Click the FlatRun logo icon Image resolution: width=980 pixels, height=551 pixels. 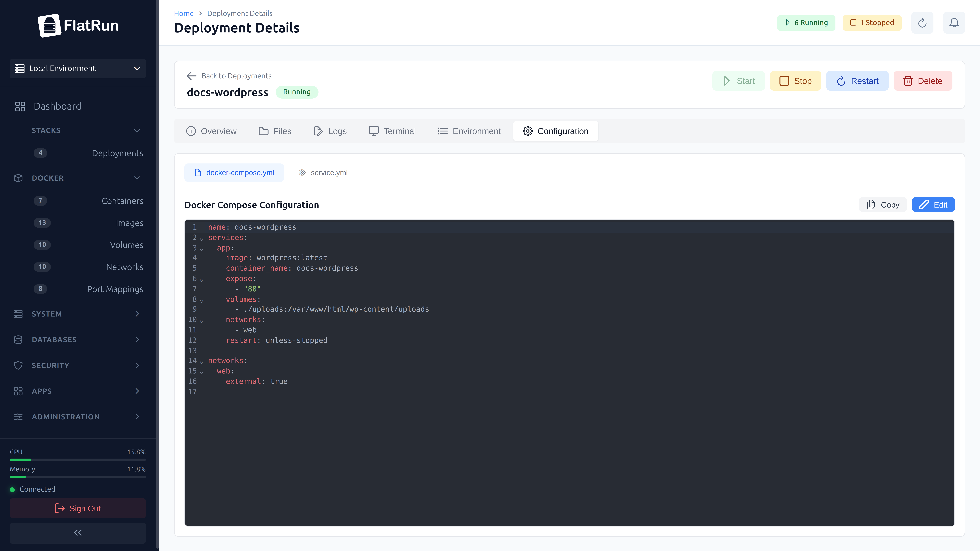[x=49, y=25]
